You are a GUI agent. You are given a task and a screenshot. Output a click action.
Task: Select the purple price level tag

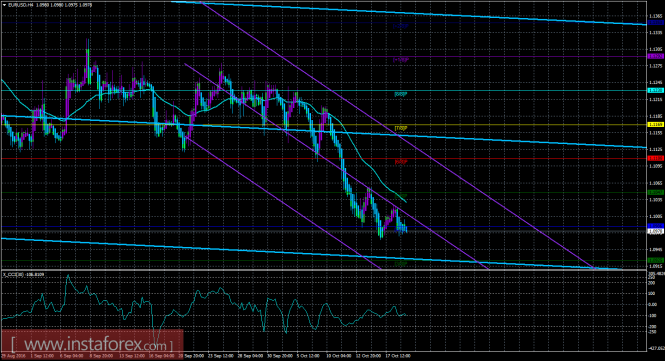[656, 56]
